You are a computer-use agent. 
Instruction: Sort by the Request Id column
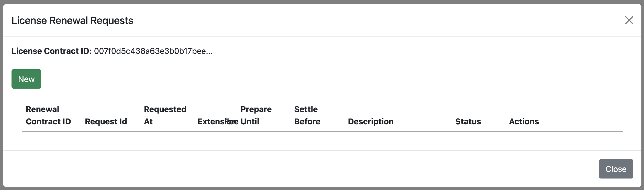(x=106, y=122)
